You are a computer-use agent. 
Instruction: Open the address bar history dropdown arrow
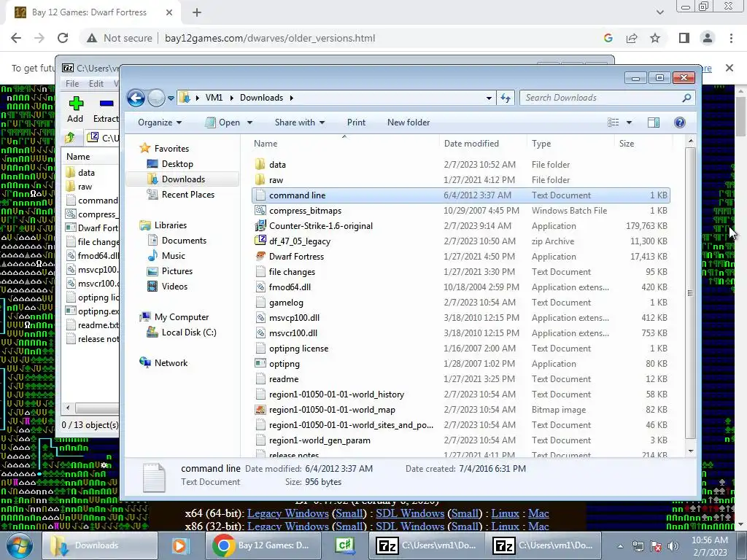(x=489, y=98)
